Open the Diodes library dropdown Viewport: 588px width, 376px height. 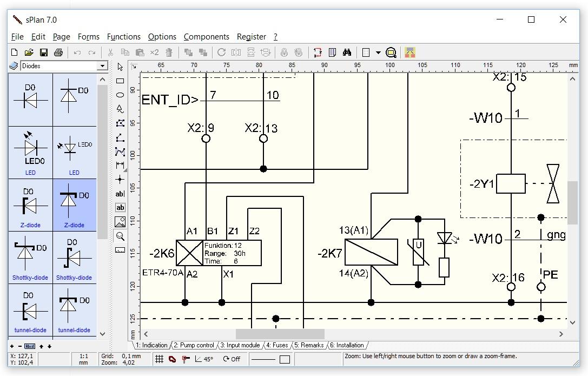pyautogui.click(x=102, y=66)
